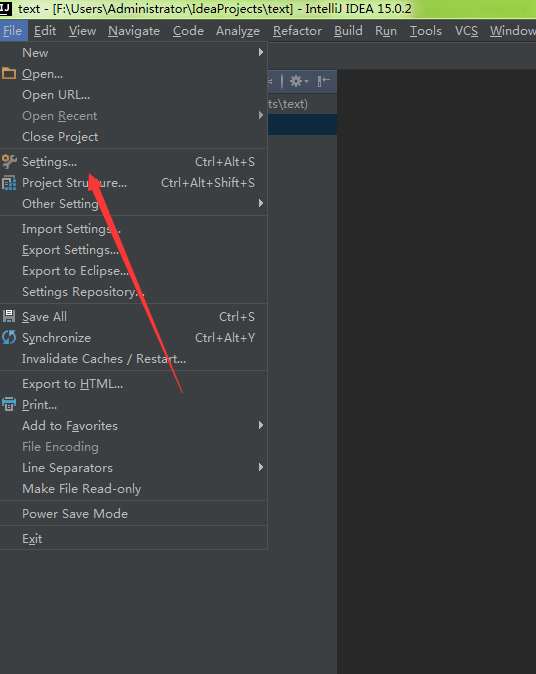
Task: Open the Code menu
Action: tap(188, 31)
